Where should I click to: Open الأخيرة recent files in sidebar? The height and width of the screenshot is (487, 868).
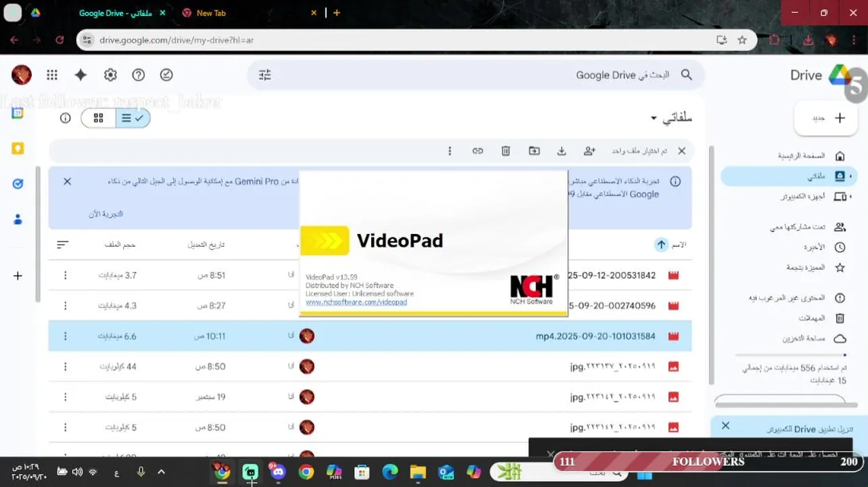pyautogui.click(x=823, y=248)
